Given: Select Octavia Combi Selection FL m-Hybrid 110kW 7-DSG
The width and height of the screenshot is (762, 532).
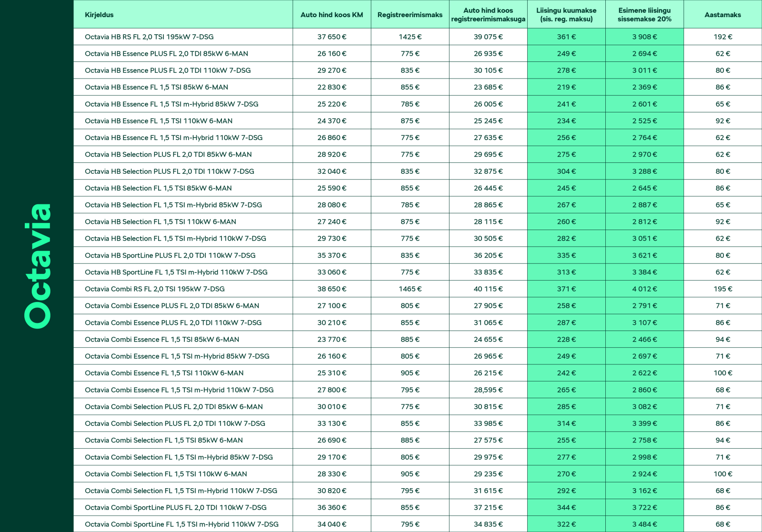Looking at the screenshot, I should pyautogui.click(x=181, y=491).
